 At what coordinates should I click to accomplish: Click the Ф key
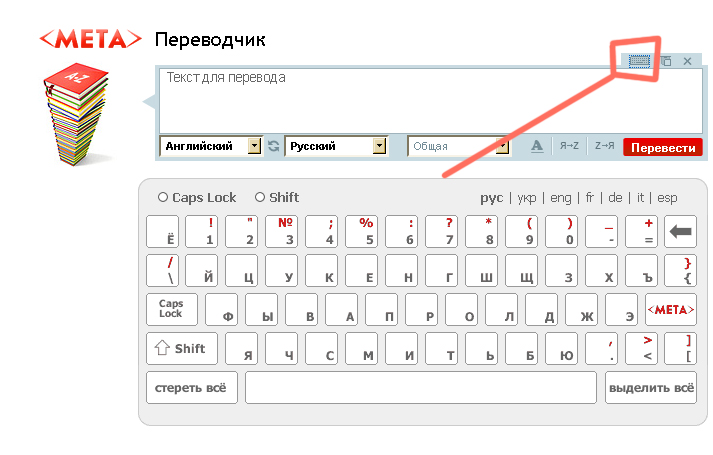coord(221,310)
